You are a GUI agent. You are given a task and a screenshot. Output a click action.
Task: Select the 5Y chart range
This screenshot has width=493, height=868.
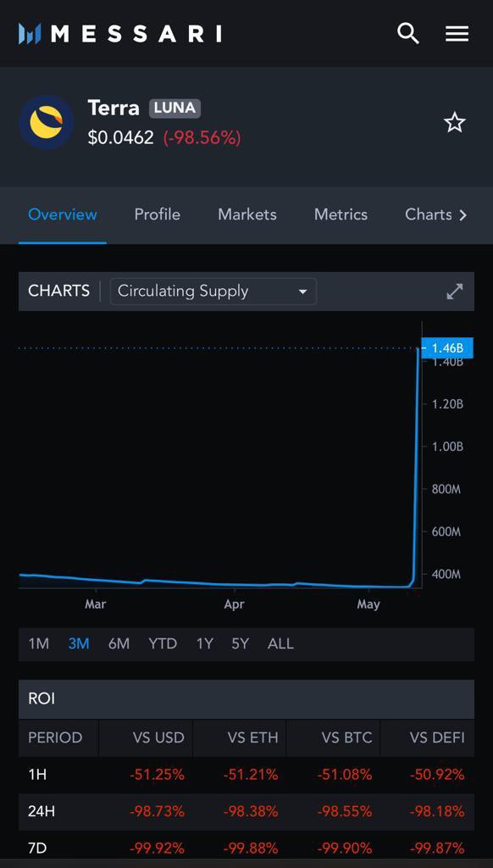click(240, 644)
